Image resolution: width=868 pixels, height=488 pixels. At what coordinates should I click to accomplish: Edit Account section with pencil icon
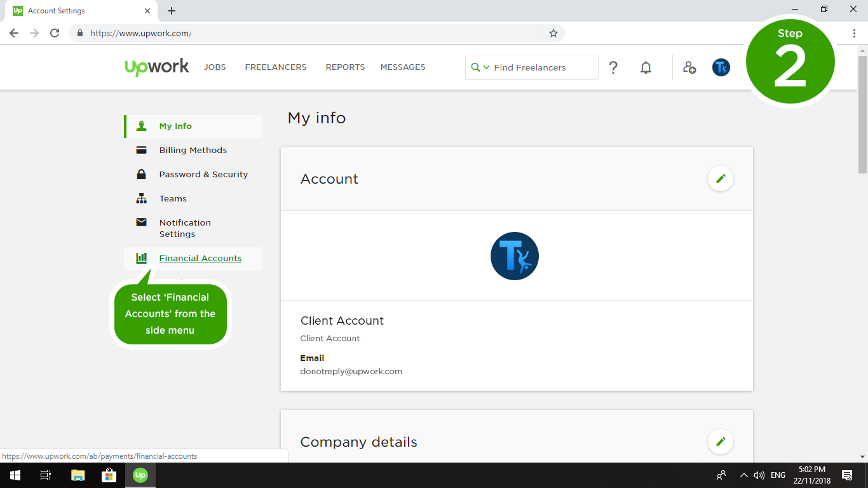[x=721, y=179]
